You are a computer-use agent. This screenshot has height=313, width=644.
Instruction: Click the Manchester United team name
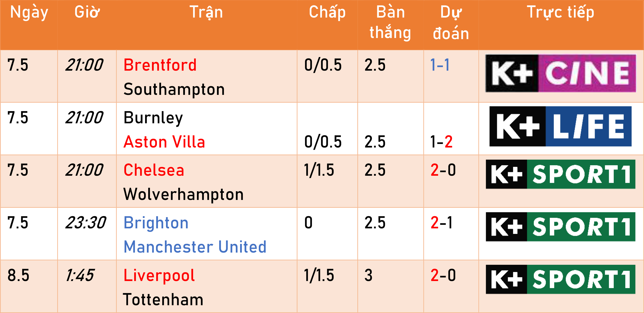(x=195, y=247)
